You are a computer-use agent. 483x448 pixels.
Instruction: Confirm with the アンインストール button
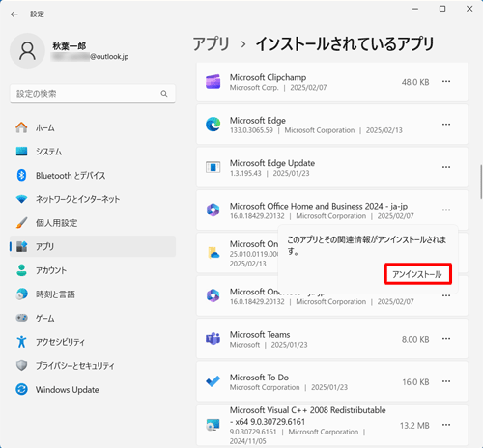click(418, 274)
